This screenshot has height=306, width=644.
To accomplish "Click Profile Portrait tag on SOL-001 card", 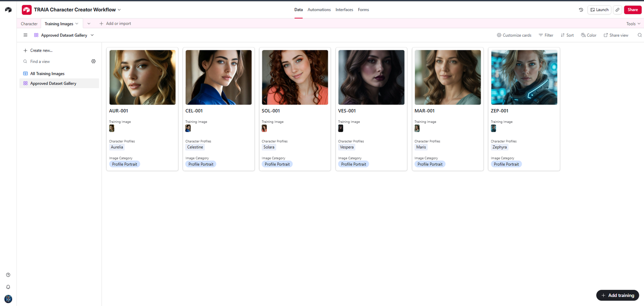I will click(277, 164).
